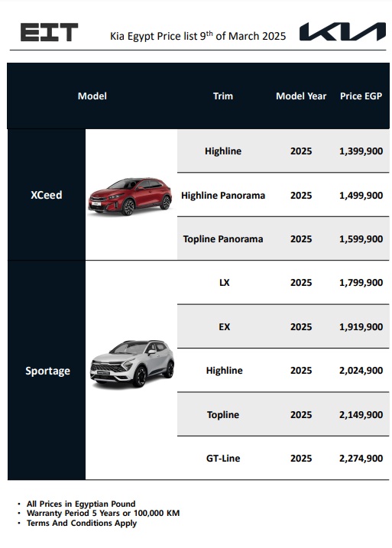Click the Model column header
This screenshot has height=548, width=392.
point(92,96)
